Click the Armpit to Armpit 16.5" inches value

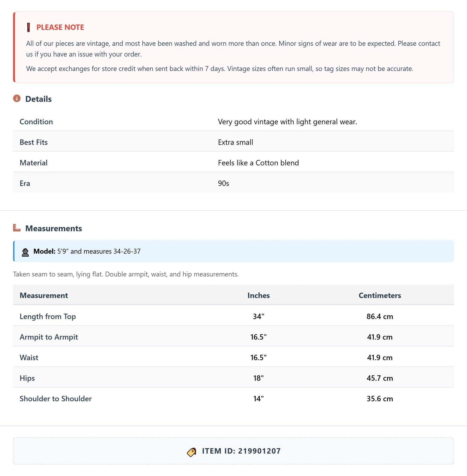tap(258, 337)
